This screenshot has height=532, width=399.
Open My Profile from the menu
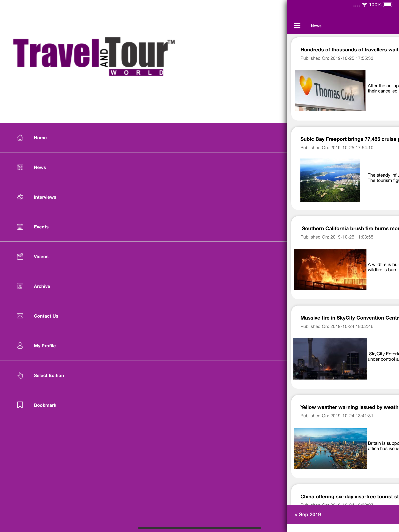click(x=143, y=346)
